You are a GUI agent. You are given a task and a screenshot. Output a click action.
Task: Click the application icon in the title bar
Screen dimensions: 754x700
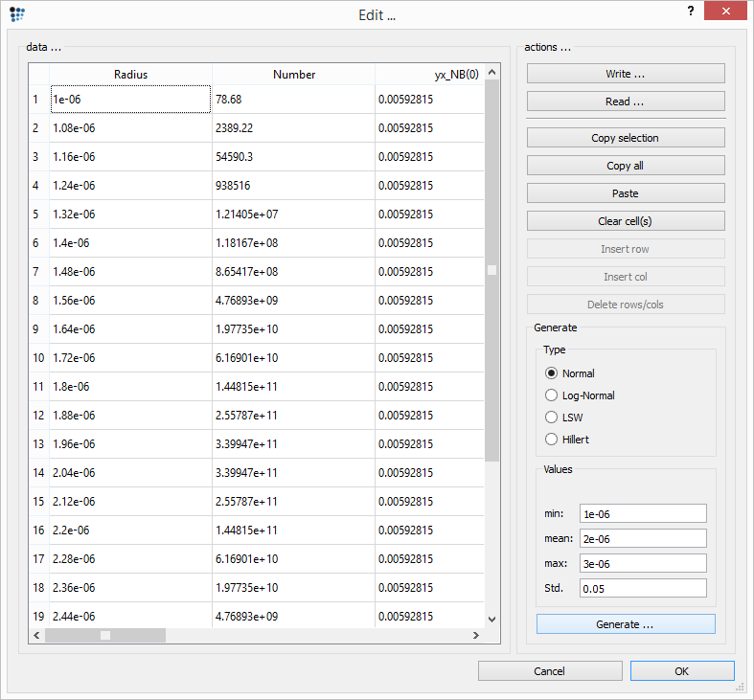click(x=17, y=14)
